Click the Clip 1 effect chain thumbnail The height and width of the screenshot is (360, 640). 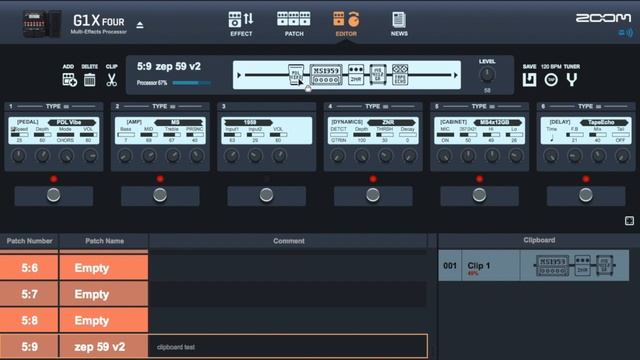click(x=575, y=265)
